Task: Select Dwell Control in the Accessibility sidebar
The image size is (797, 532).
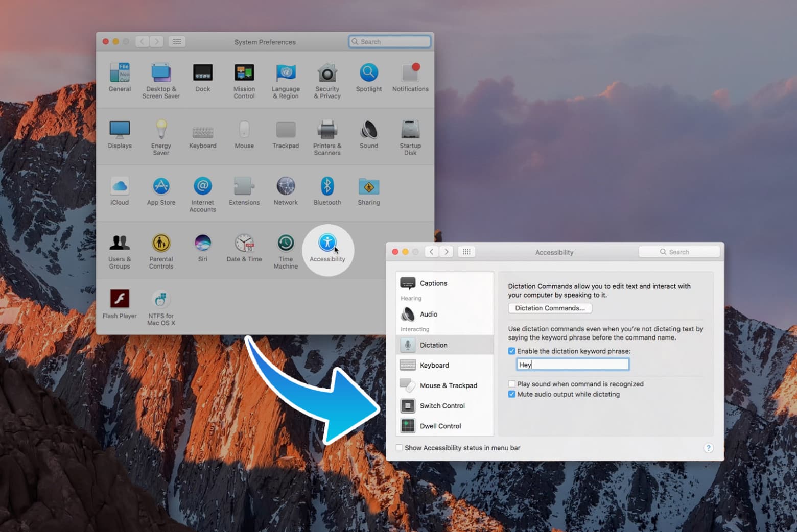Action: 440,426
